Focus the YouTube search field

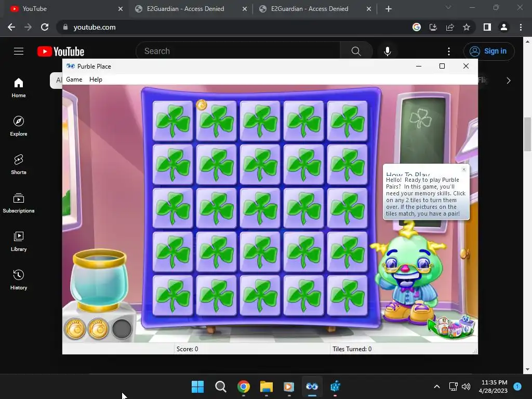point(237,51)
